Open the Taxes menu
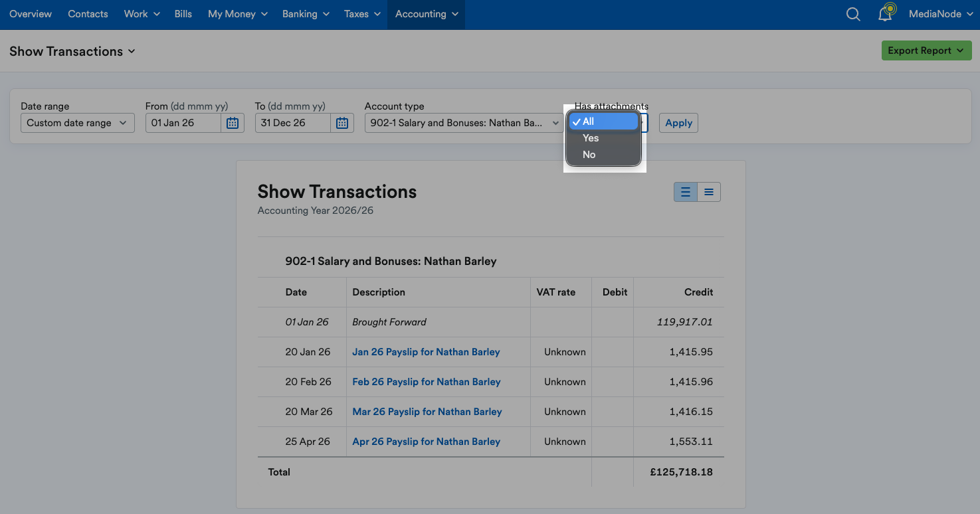The width and height of the screenshot is (980, 514). (362, 14)
